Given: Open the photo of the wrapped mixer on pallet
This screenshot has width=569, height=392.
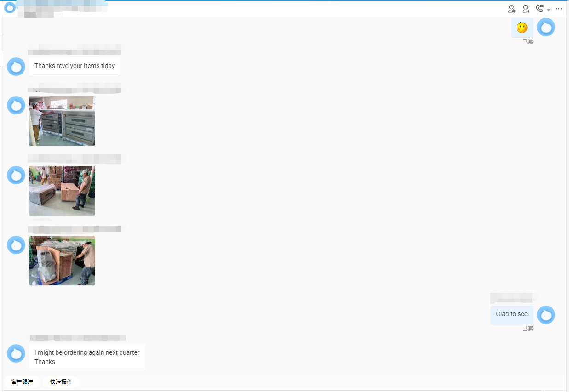Looking at the screenshot, I should pos(62,261).
